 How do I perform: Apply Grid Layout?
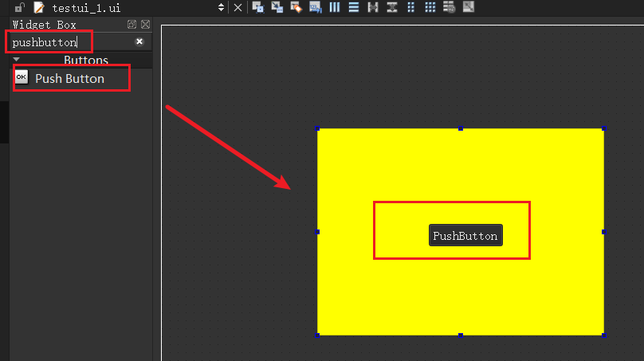[x=430, y=7]
